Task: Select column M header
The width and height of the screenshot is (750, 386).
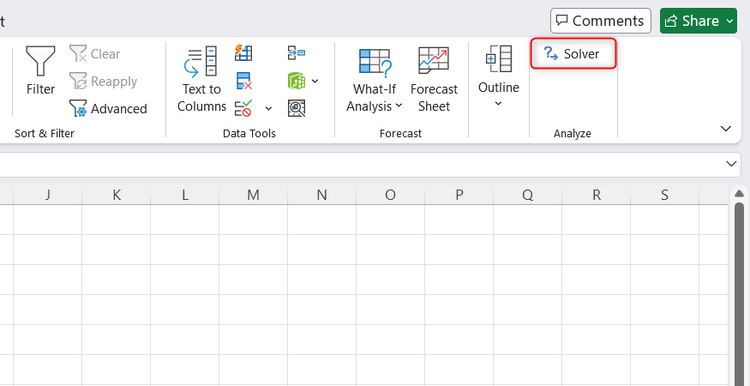Action: pyautogui.click(x=253, y=195)
